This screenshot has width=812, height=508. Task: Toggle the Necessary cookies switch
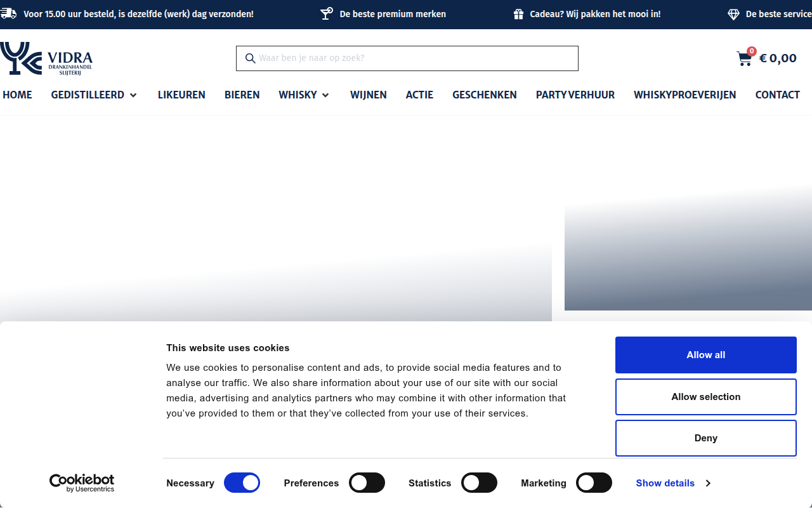pos(242,483)
